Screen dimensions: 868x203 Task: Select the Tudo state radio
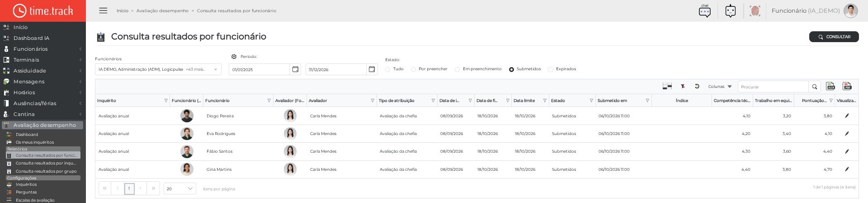[388, 69]
